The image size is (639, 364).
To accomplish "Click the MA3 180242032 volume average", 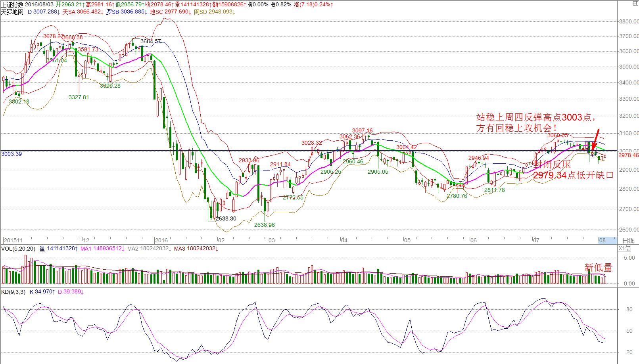I will 196,249.
